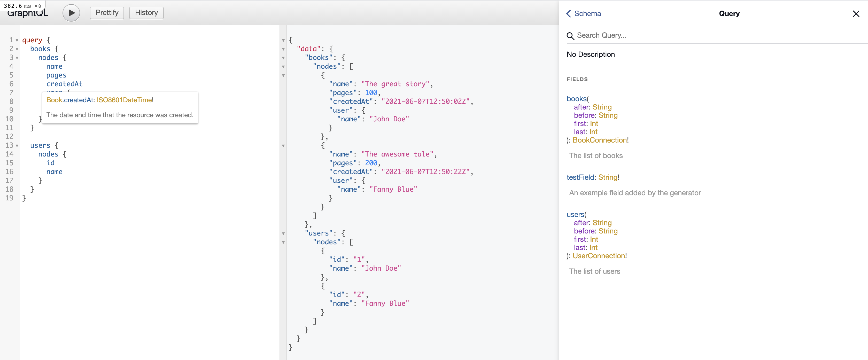The height and width of the screenshot is (360, 868).
Task: Click the testField field in the docs
Action: 580,177
